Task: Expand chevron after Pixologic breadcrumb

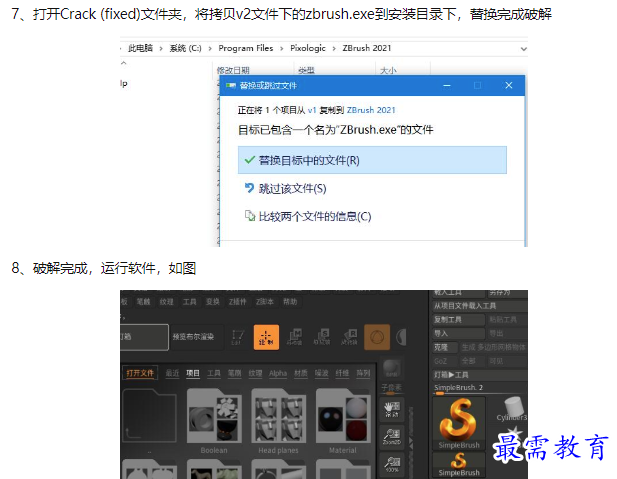Action: point(334,48)
